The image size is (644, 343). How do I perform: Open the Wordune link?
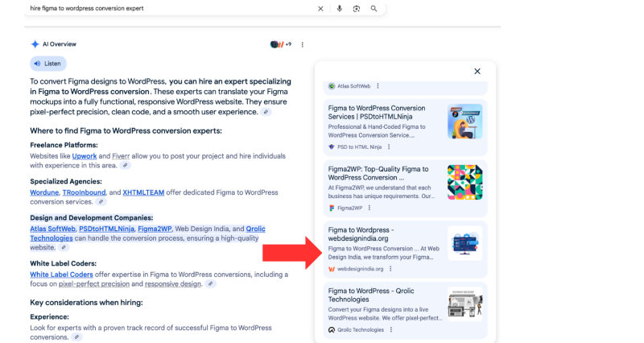[x=44, y=192]
